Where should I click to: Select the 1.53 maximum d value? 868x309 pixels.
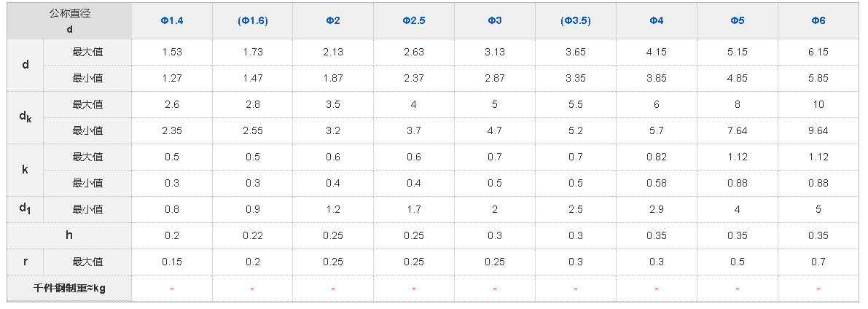(172, 52)
